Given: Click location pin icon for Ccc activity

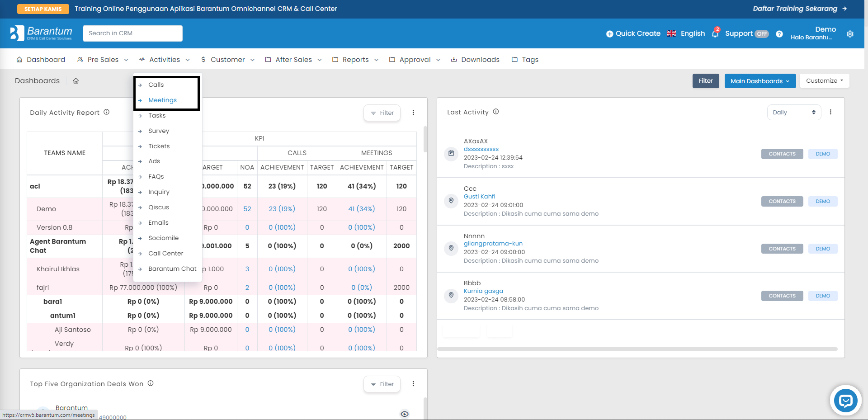Looking at the screenshot, I should pyautogui.click(x=451, y=201).
